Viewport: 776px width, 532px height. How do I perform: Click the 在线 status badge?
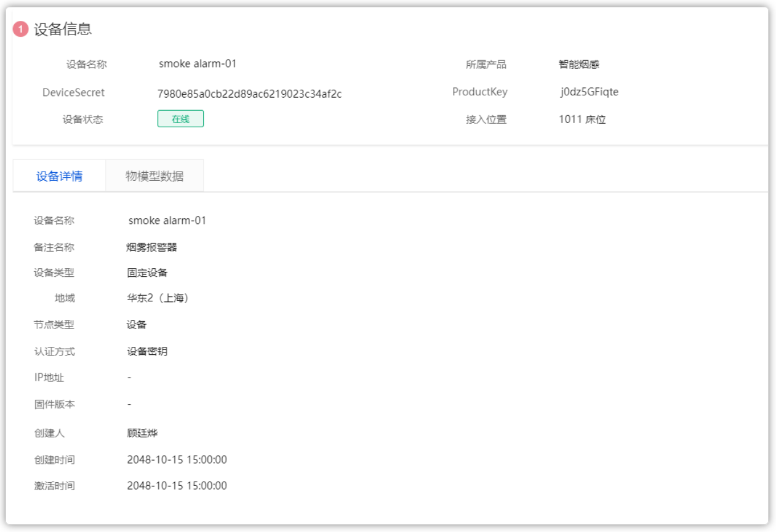coord(180,119)
